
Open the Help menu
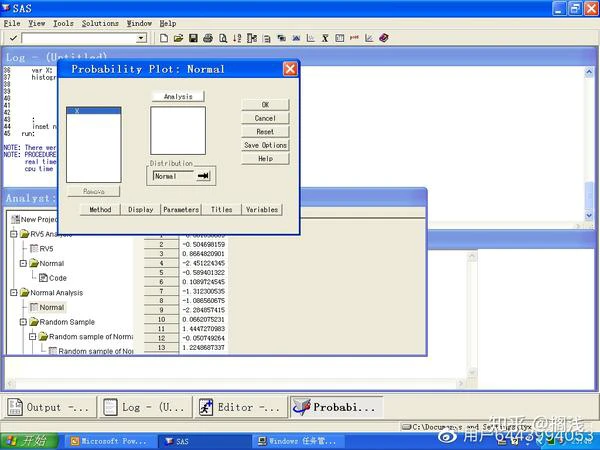coord(168,23)
